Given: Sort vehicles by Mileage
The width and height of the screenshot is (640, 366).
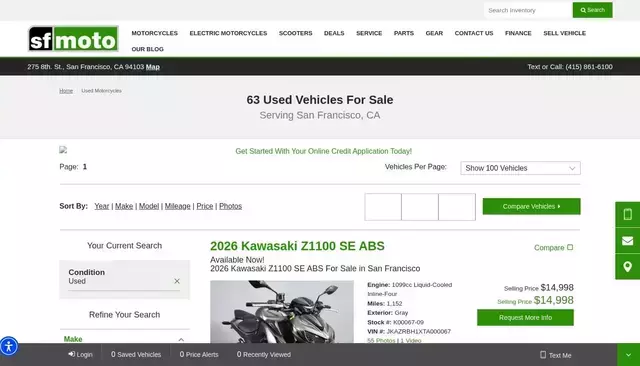Looking at the screenshot, I should point(178,206).
